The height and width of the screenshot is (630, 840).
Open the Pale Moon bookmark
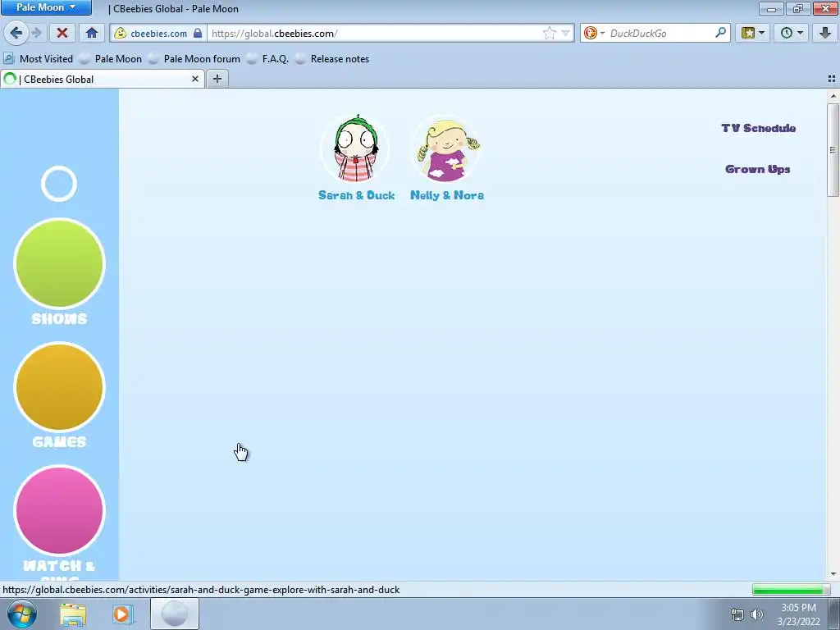(x=111, y=59)
